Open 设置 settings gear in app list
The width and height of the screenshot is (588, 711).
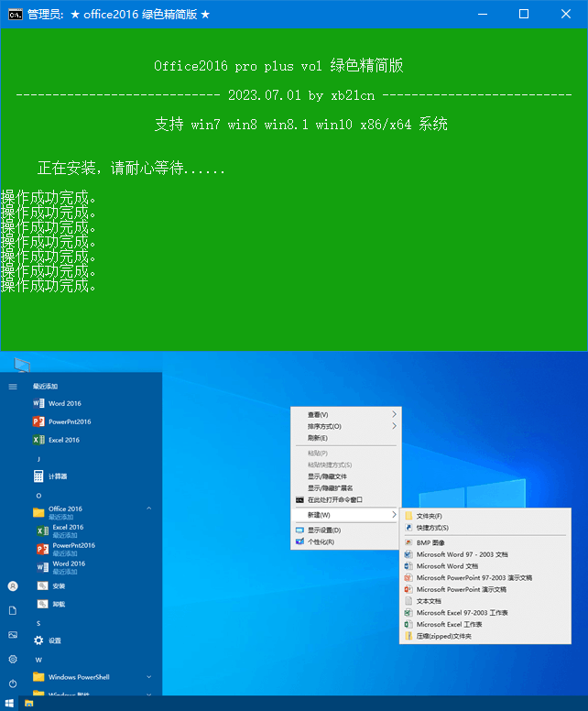[x=38, y=640]
